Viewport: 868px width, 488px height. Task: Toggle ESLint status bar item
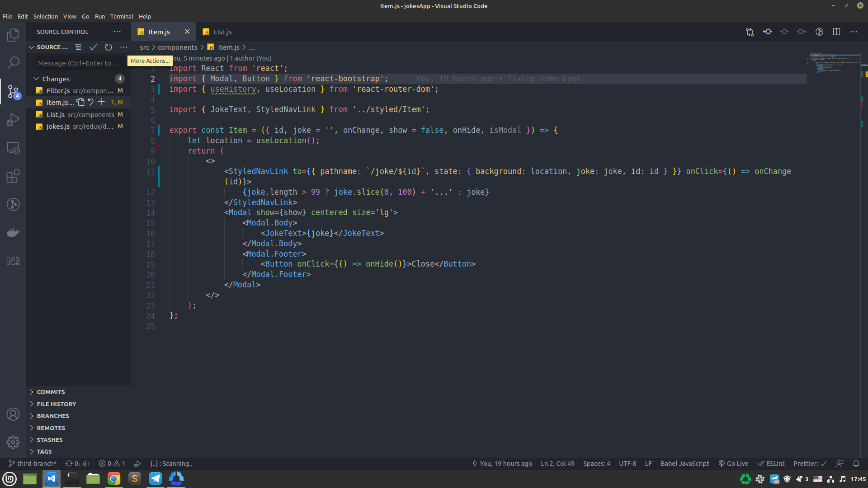[771, 464]
